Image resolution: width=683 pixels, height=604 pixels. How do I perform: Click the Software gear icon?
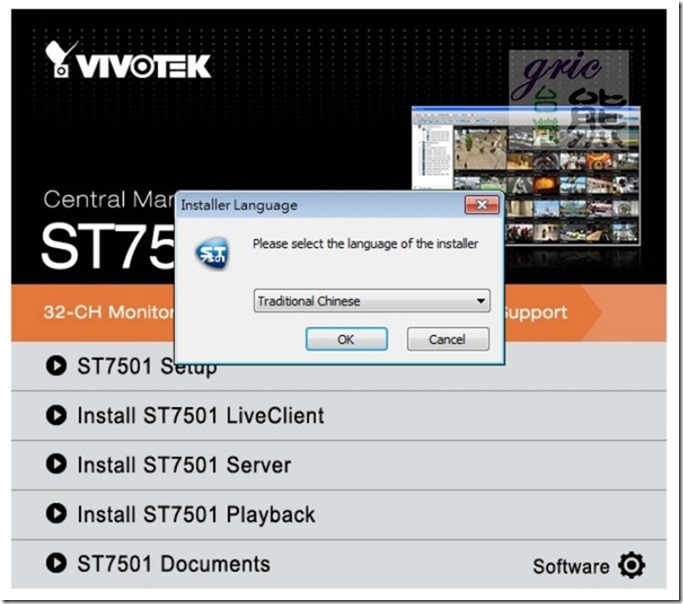pos(631,565)
